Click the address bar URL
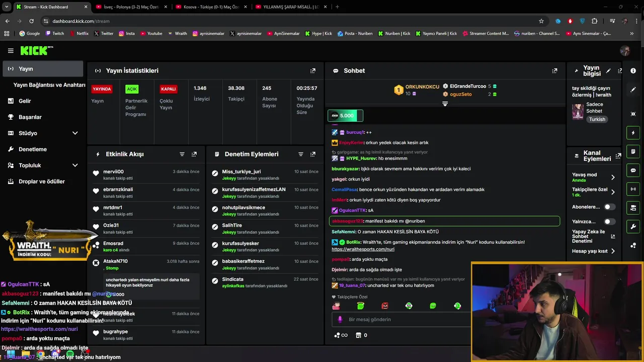 point(81,21)
